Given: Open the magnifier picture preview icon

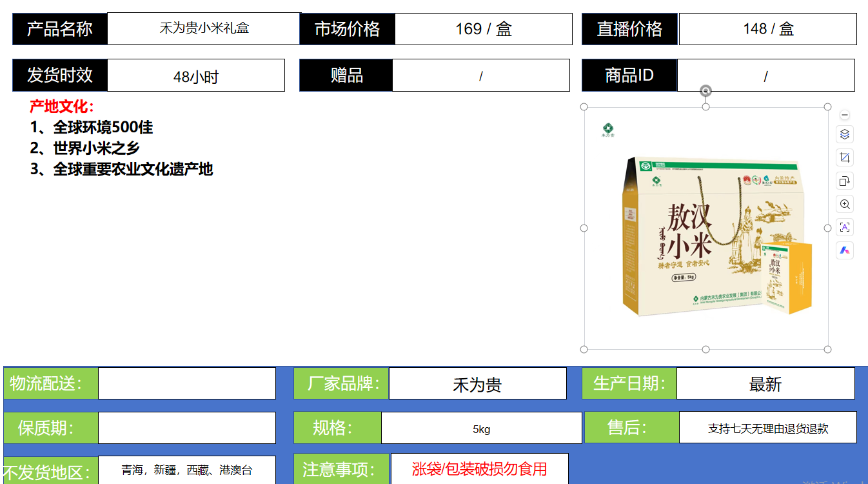Looking at the screenshot, I should (x=845, y=204).
